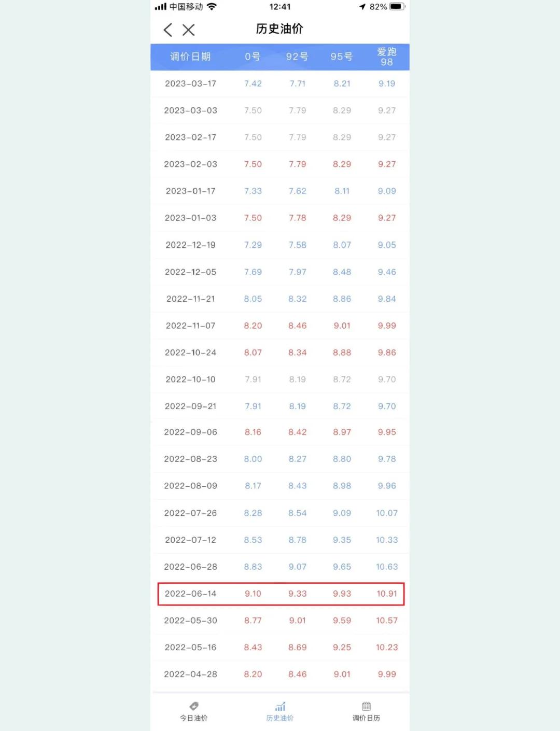Tap the 调价日期 column header
This screenshot has height=731, width=560.
[190, 57]
